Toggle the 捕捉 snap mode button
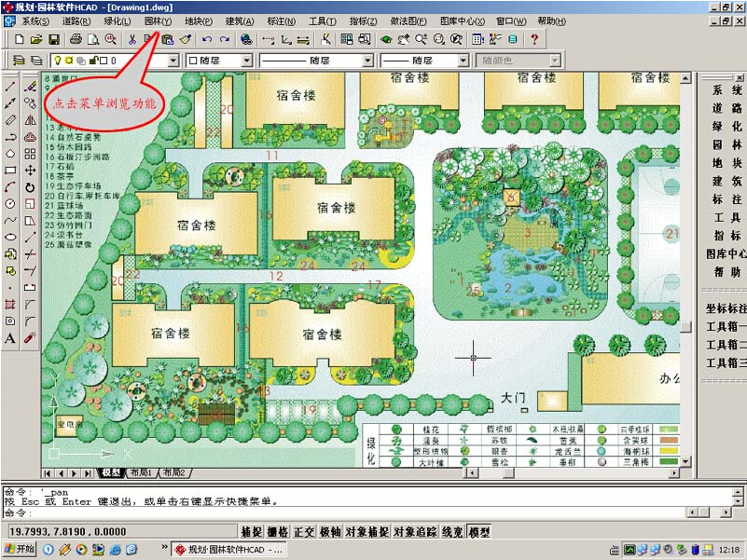This screenshot has width=747, height=560. [x=251, y=532]
